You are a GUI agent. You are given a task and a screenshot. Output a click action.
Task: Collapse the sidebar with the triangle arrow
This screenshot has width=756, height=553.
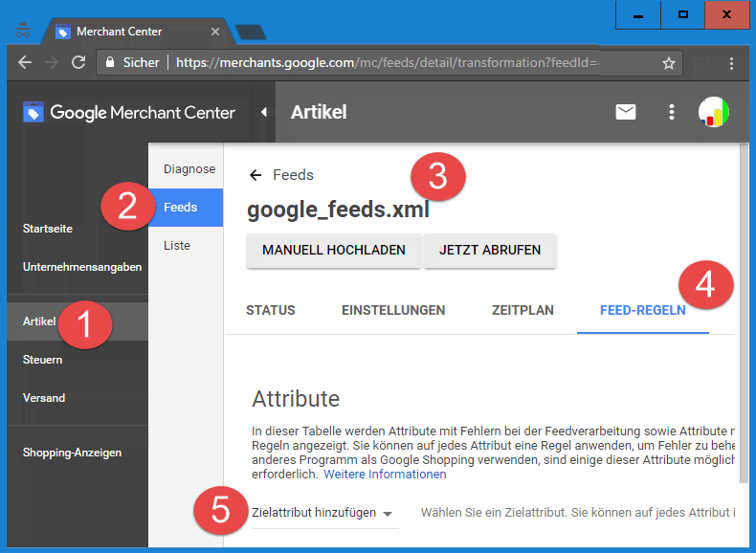click(263, 112)
